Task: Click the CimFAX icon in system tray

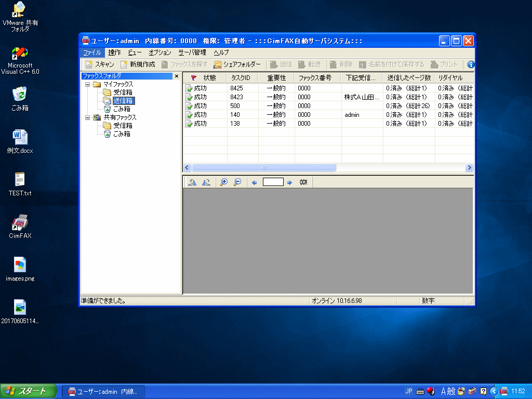Action: click(x=504, y=391)
